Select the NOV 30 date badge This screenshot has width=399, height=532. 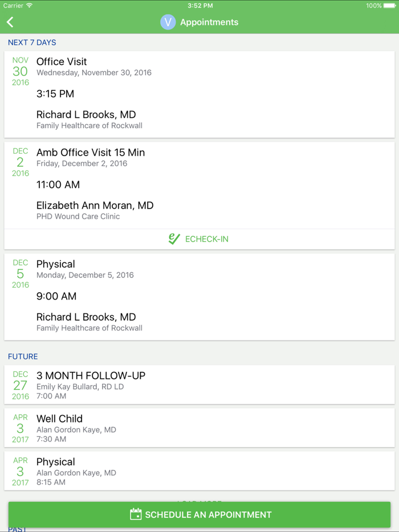click(x=20, y=71)
